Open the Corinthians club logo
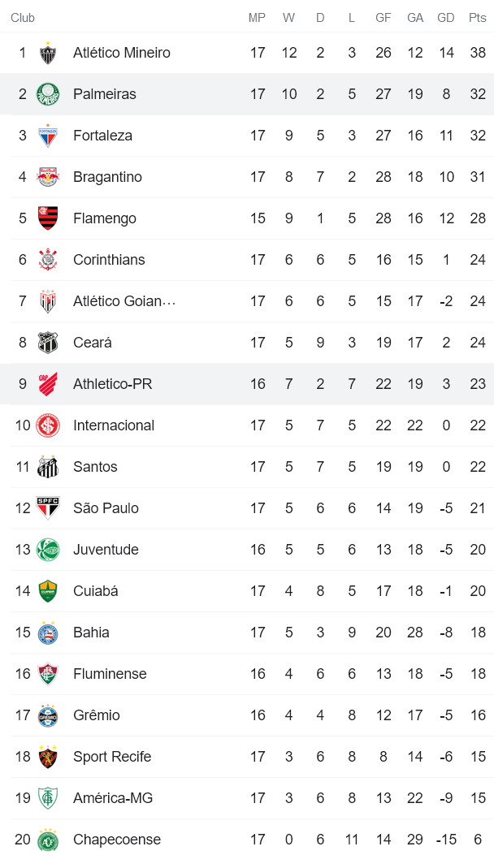Image resolution: width=494 pixels, height=868 pixels. pyautogui.click(x=47, y=259)
